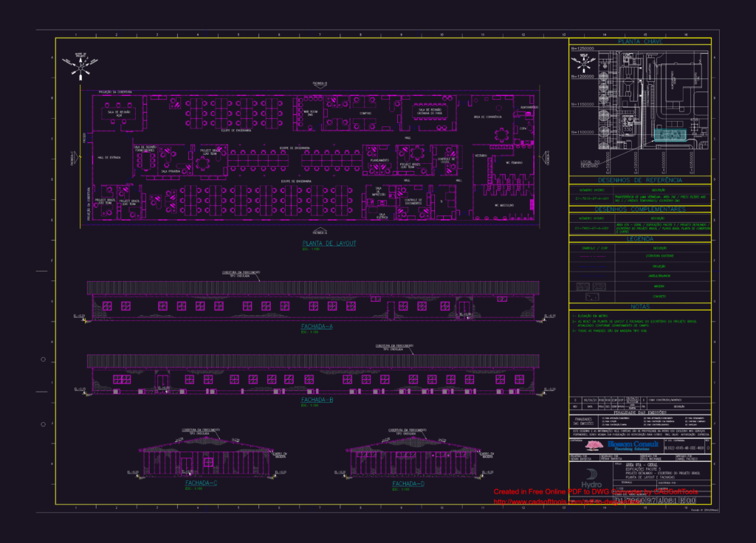Viewport: 756px width, 543px height.
Task: Click the cyan highlighted location box in key plan
Action: (670, 134)
